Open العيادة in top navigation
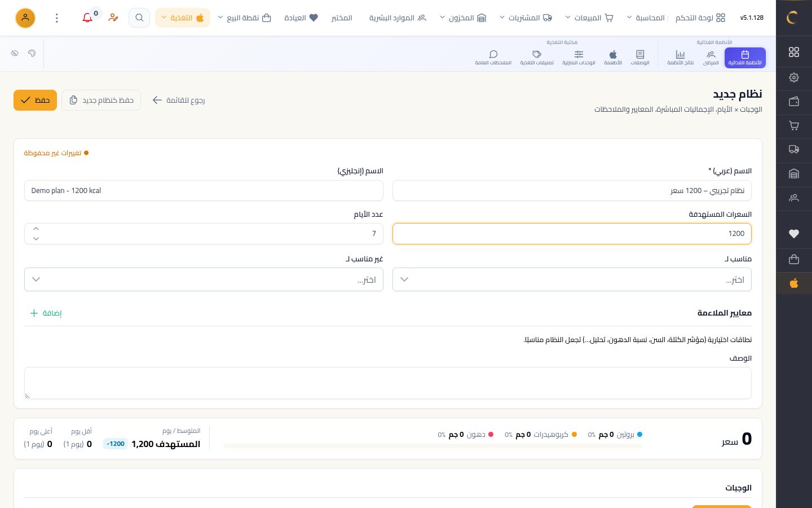 pos(301,18)
